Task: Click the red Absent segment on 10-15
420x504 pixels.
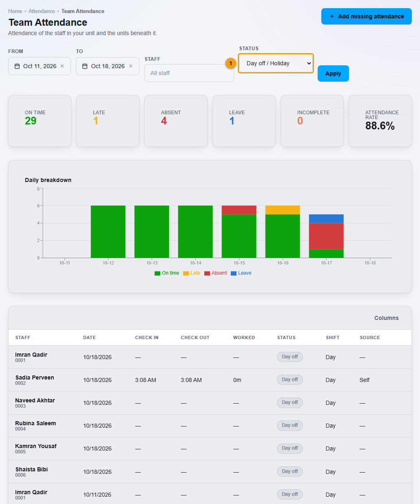Action: [239, 210]
